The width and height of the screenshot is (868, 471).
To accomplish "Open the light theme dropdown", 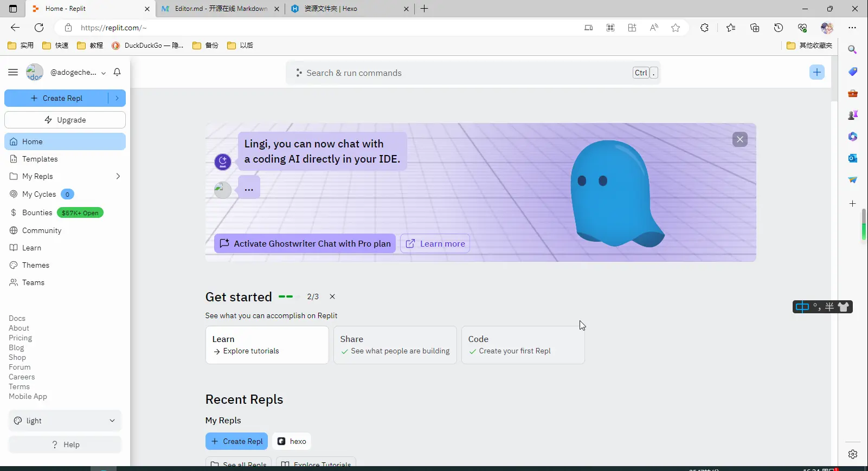I will click(x=65, y=421).
